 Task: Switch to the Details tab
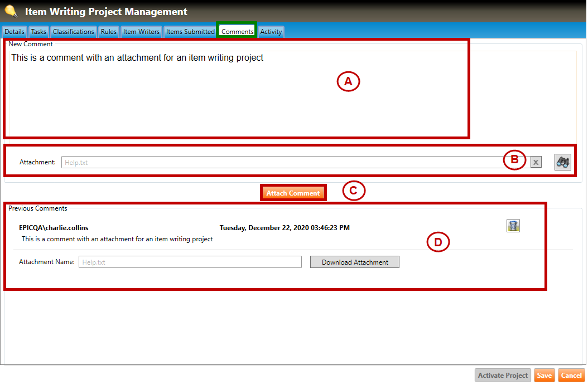pyautogui.click(x=15, y=32)
